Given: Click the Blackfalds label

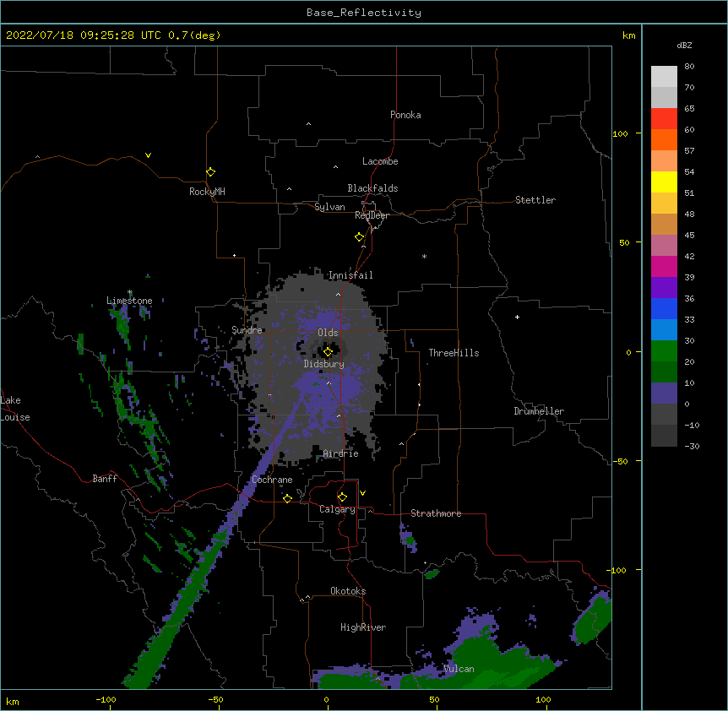Looking at the screenshot, I should pyautogui.click(x=372, y=188).
